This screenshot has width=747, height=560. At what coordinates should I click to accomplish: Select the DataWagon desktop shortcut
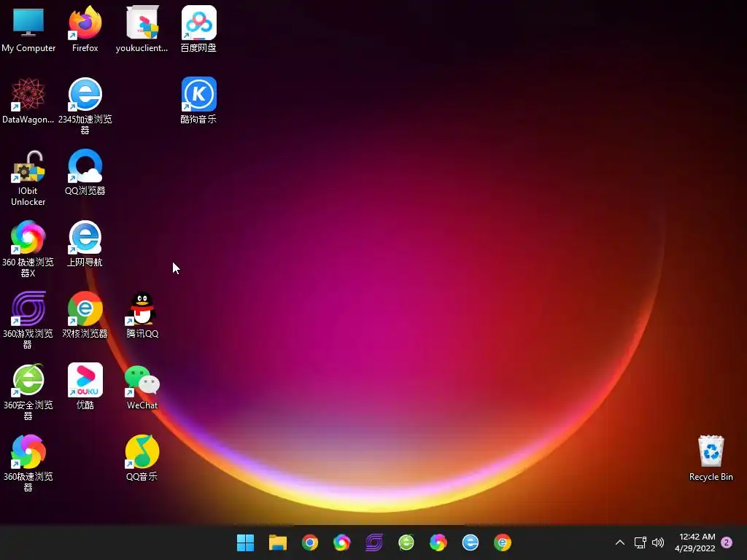pyautogui.click(x=28, y=101)
